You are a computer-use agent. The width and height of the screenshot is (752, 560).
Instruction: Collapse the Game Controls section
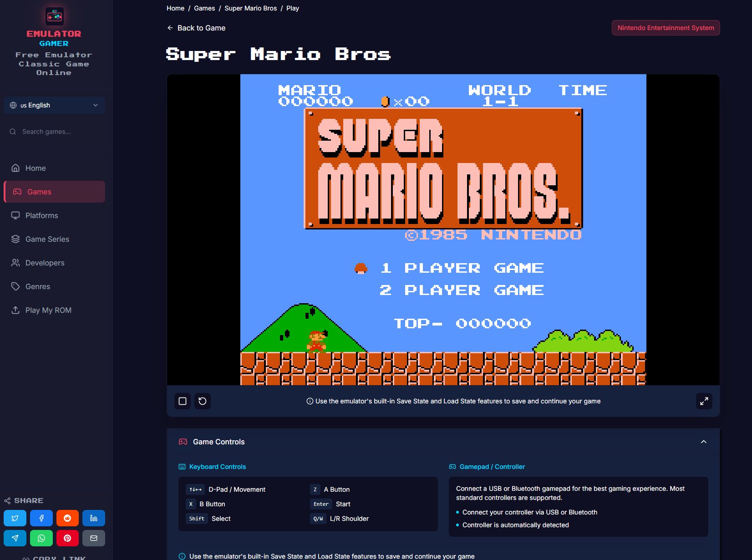703,442
